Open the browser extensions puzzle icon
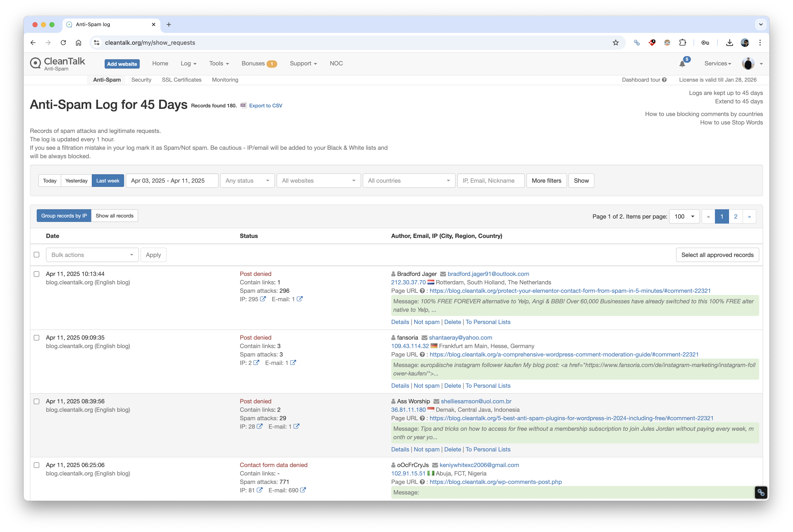The image size is (793, 532). (682, 43)
